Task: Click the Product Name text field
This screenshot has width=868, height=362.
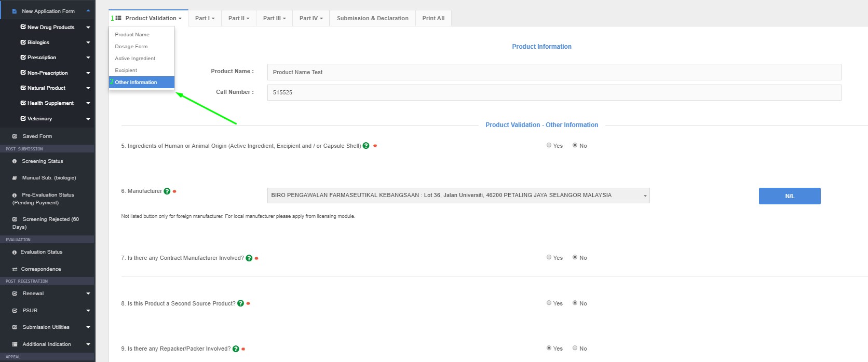Action: point(553,72)
